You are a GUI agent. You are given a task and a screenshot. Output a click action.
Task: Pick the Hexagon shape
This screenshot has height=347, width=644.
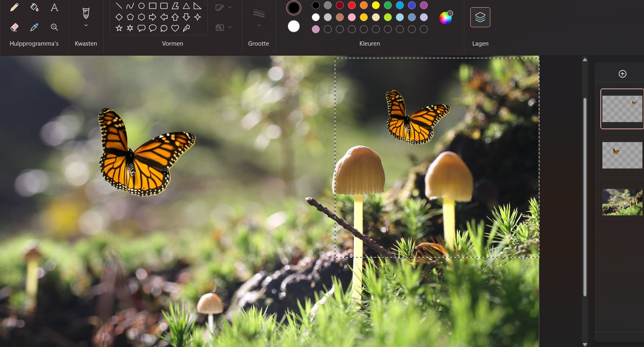[x=141, y=17]
